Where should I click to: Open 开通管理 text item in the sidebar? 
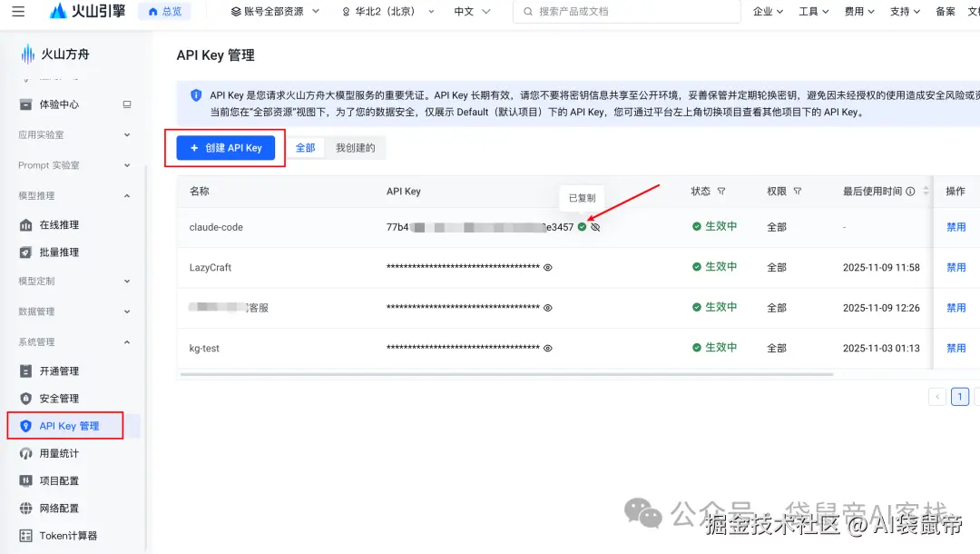pyautogui.click(x=59, y=371)
